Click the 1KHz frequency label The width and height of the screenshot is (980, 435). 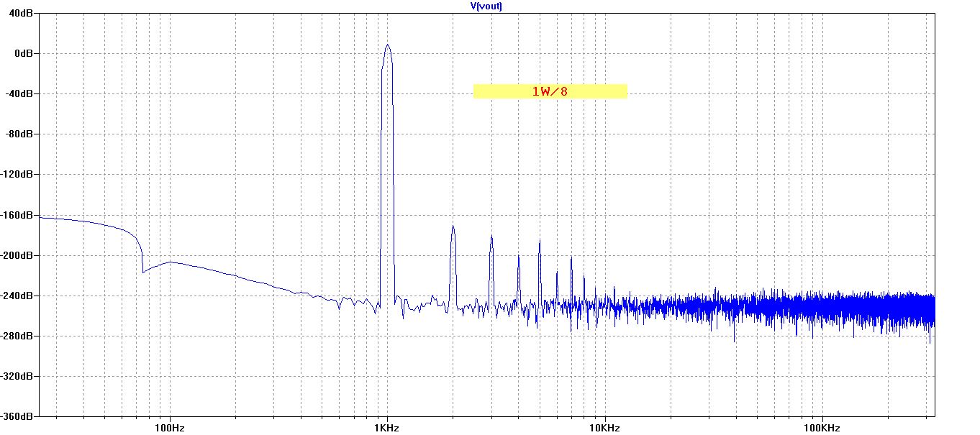pos(387,427)
